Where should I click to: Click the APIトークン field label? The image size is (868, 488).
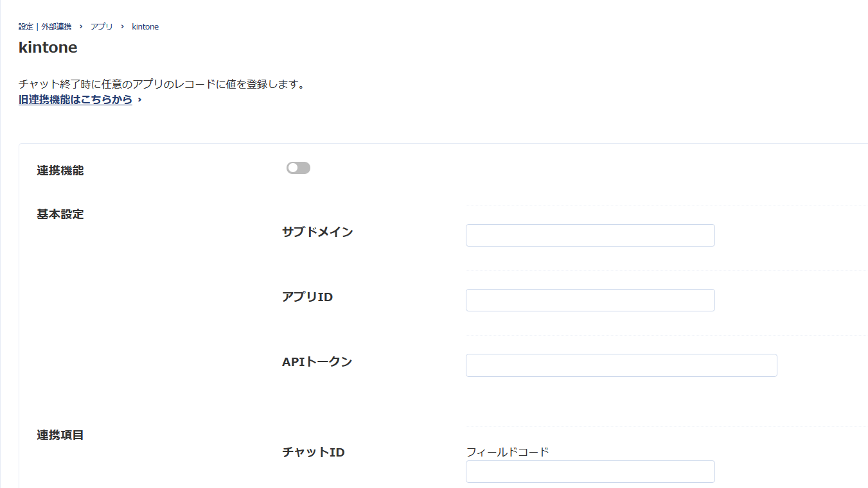click(x=317, y=362)
